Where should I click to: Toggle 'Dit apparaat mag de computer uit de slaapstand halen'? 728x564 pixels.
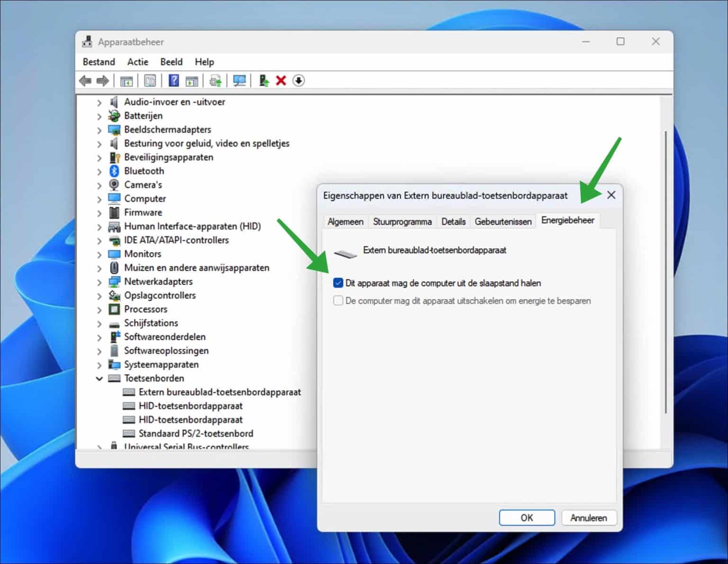point(338,283)
